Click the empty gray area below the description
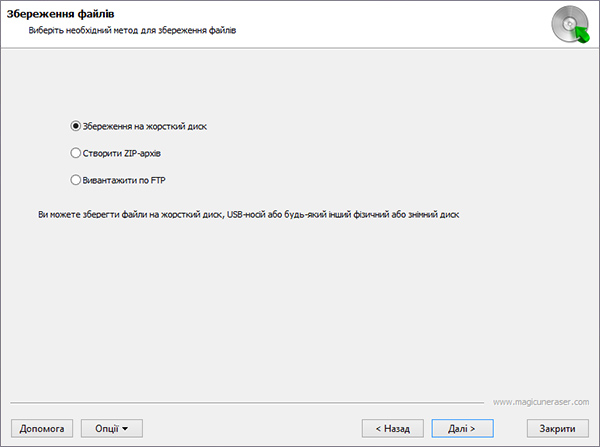The width and height of the screenshot is (600, 447). [298, 306]
